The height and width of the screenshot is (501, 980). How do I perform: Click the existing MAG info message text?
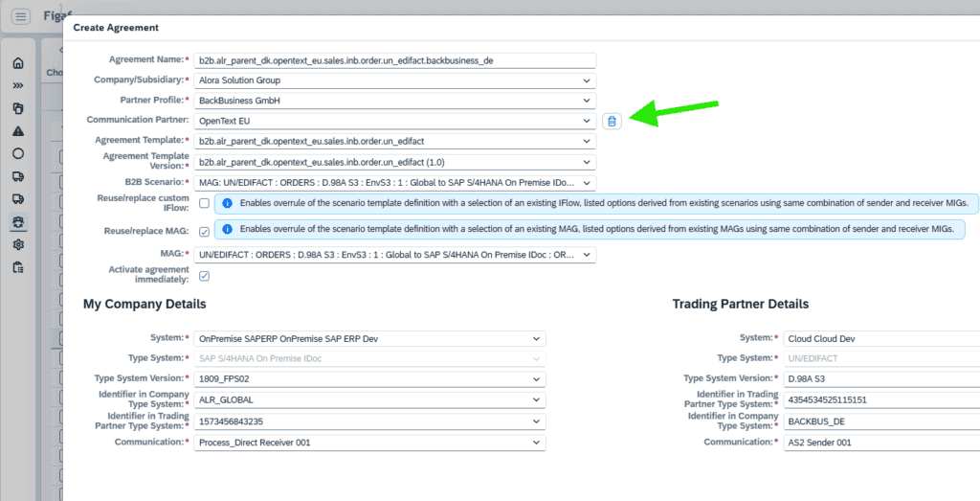point(597,230)
